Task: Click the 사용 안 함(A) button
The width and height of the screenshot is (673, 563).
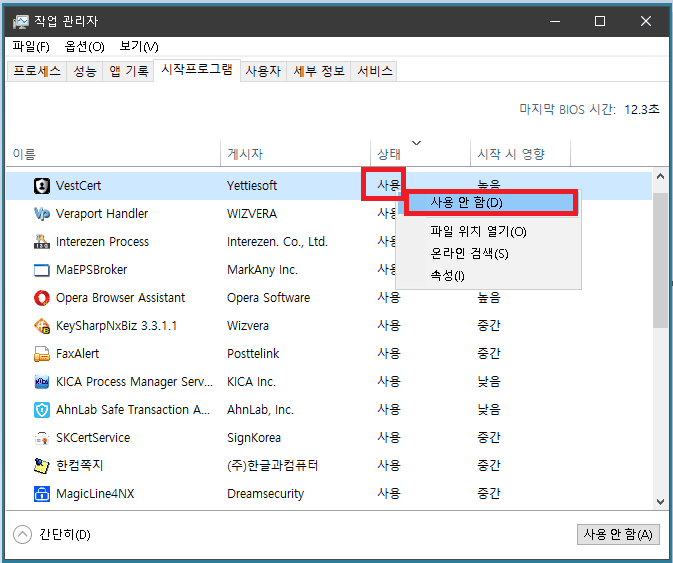Action: (x=618, y=534)
